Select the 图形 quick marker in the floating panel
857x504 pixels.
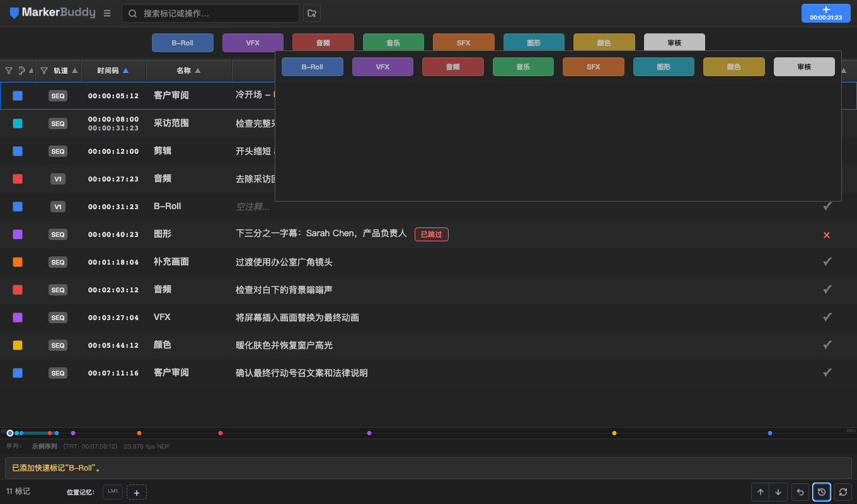click(x=664, y=67)
